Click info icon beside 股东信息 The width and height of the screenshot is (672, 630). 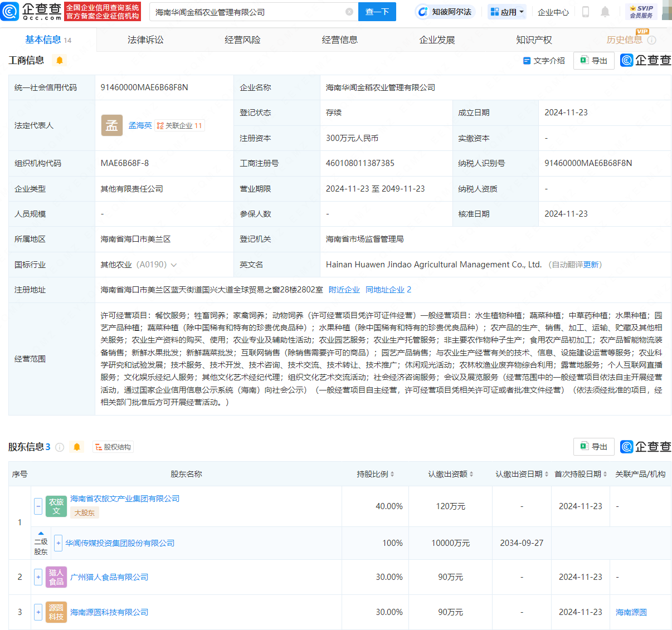60,447
